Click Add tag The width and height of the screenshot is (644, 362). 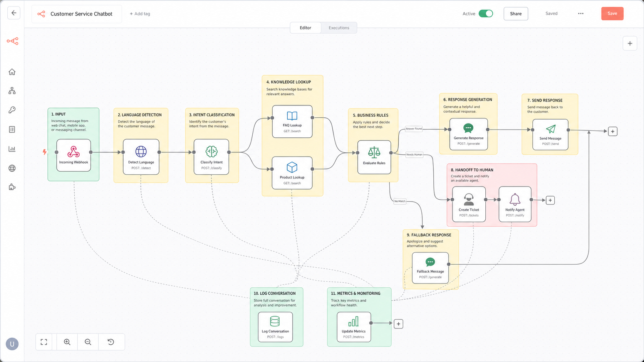coord(140,14)
